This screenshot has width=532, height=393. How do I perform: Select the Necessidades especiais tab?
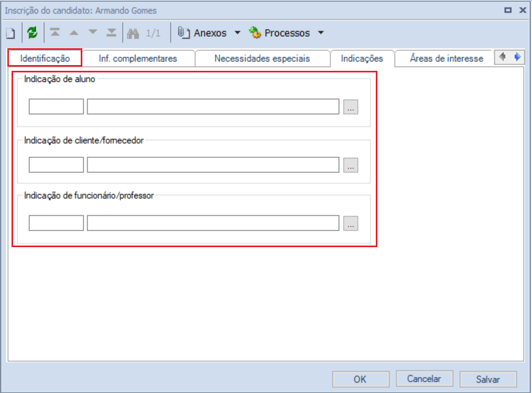point(262,58)
